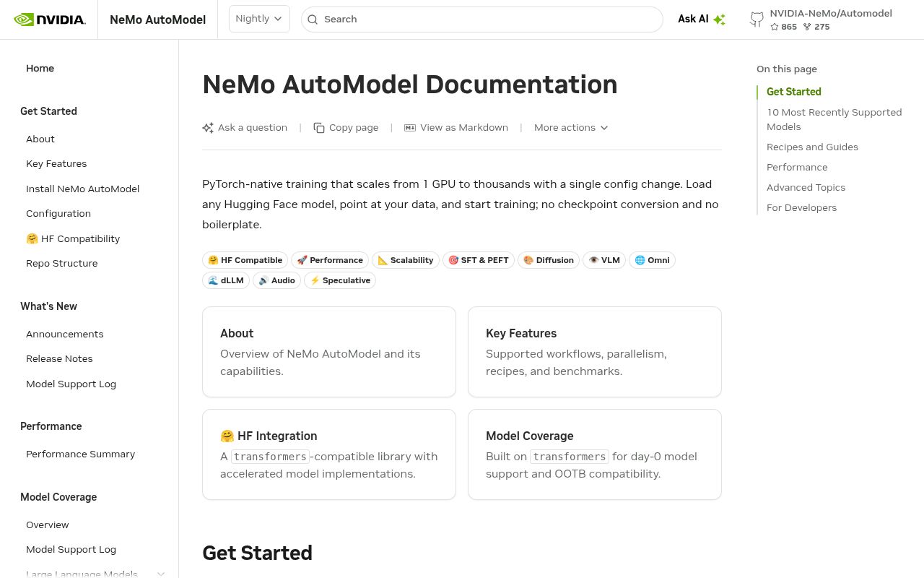This screenshot has width=924, height=578.
Task: Select the SFT & PEFT tag
Action: click(x=479, y=260)
